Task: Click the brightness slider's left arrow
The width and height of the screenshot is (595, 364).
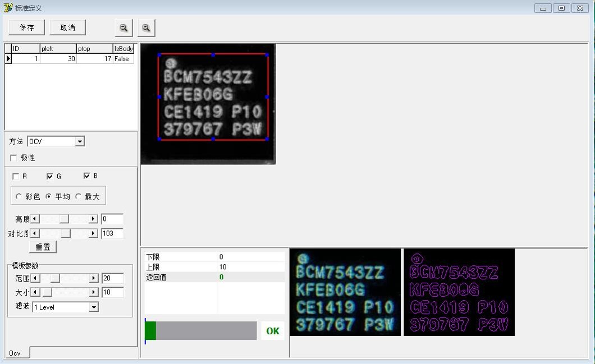Action: [34, 219]
